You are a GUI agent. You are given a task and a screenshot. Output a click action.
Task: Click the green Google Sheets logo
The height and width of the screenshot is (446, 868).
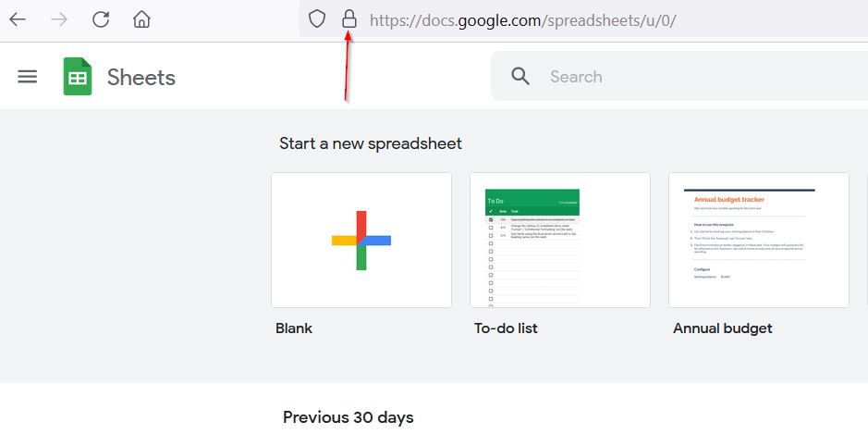click(78, 77)
